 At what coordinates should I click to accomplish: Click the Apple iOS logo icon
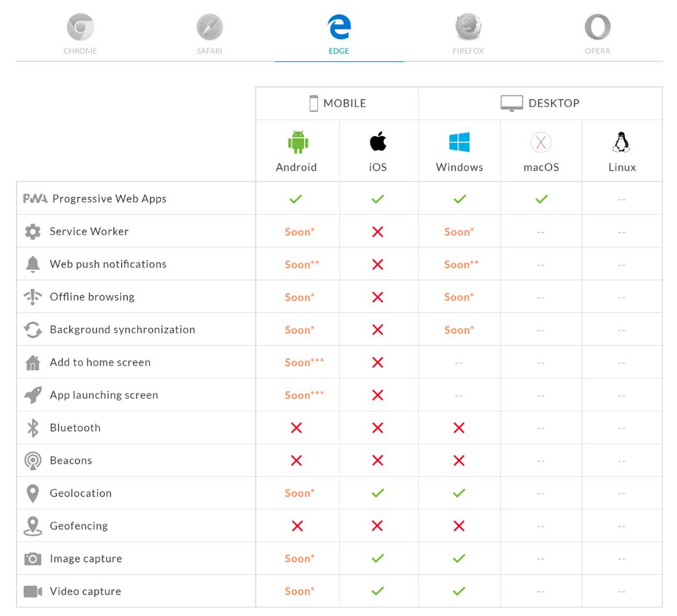tap(378, 141)
